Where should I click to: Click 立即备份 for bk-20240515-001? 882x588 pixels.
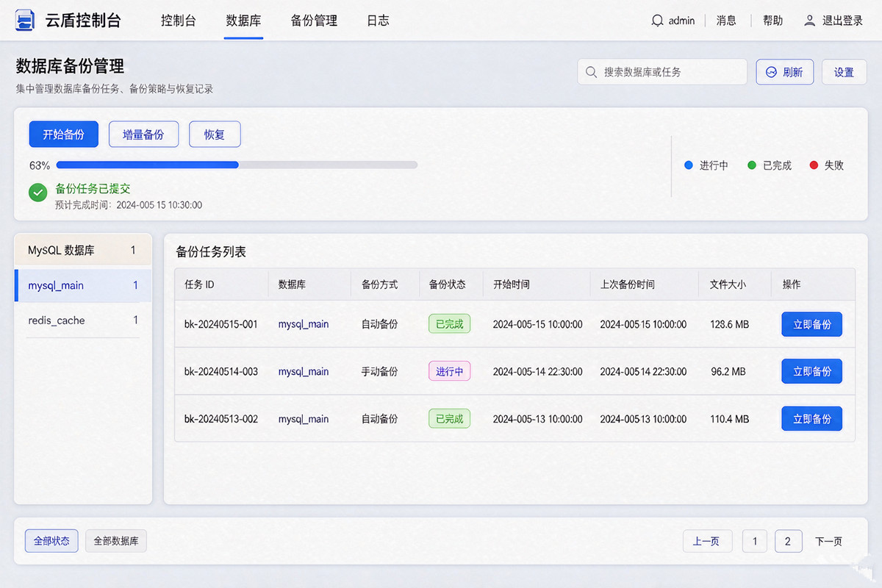[811, 324]
